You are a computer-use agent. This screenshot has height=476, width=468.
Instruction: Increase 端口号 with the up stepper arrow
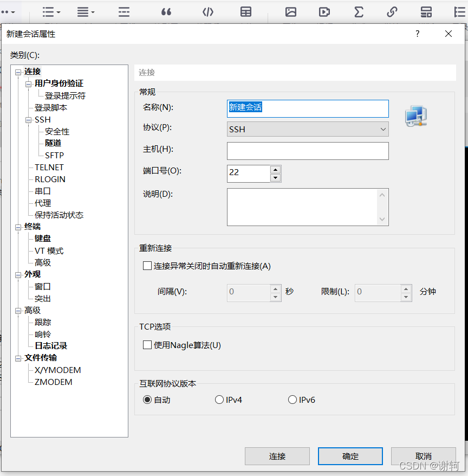click(275, 170)
